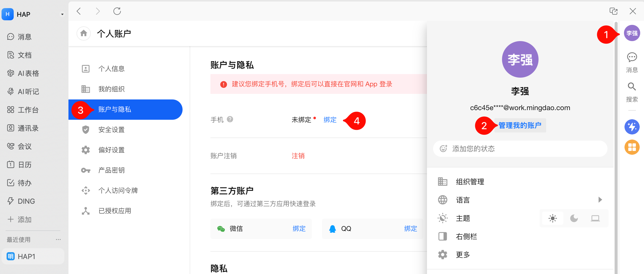Image resolution: width=644 pixels, height=274 pixels.
Task: Open 组织管理 from the profile menu
Action: click(520, 182)
